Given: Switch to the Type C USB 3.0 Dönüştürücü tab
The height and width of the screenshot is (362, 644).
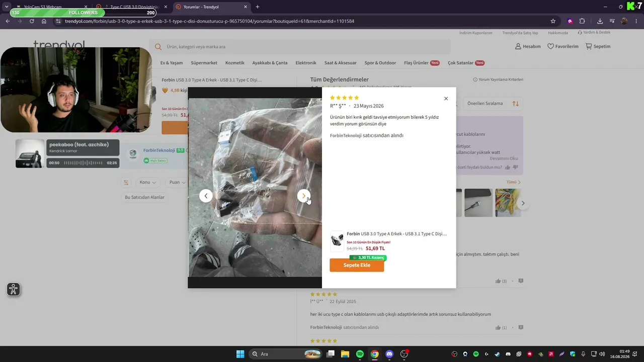Looking at the screenshot, I should coord(132,7).
